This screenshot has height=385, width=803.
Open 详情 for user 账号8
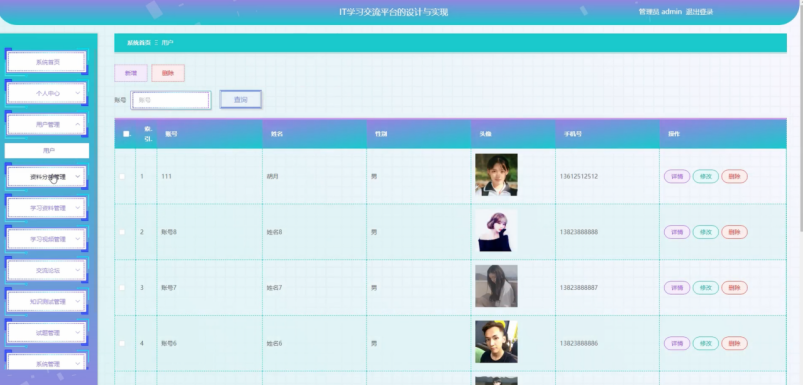point(677,232)
